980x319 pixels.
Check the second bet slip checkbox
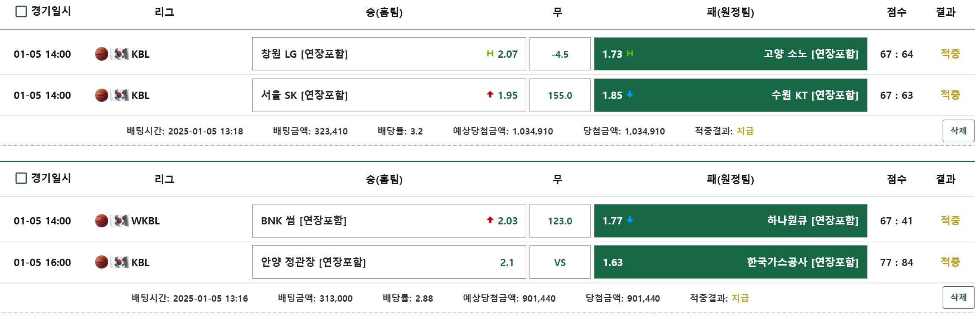point(21,178)
